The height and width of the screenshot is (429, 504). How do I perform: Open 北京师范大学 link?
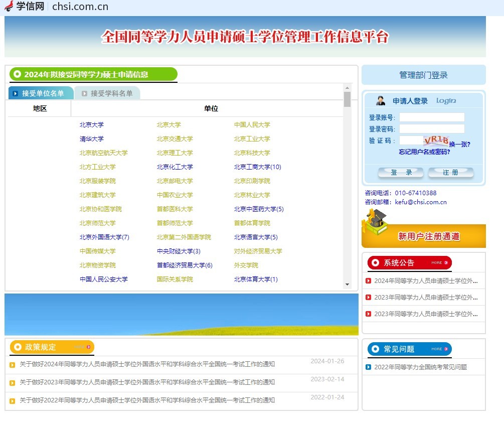[x=98, y=223]
